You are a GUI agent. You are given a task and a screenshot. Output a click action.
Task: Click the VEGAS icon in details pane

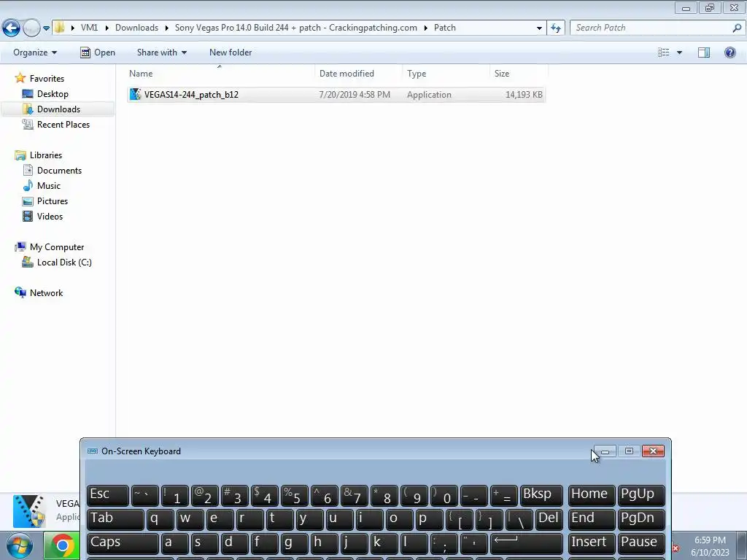(29, 511)
